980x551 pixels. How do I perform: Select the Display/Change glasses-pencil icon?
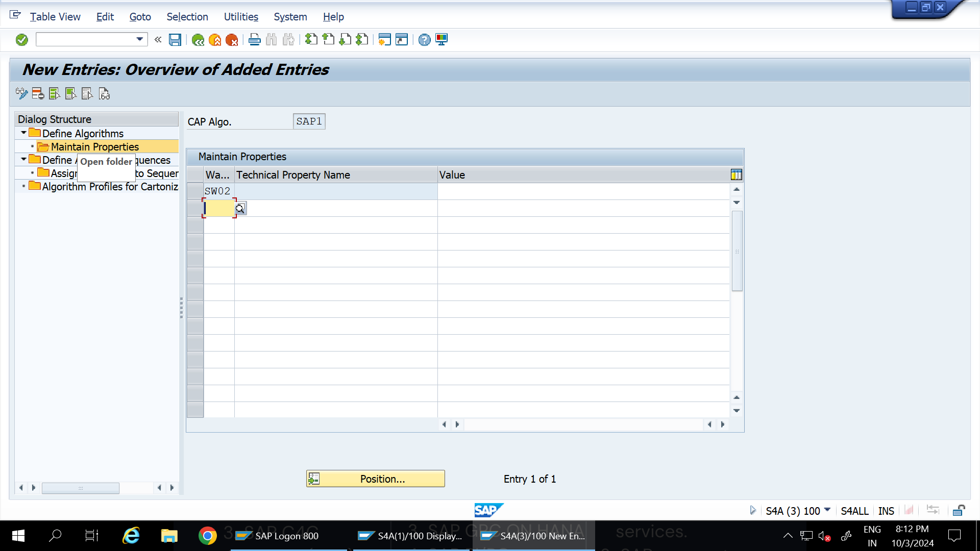click(21, 94)
